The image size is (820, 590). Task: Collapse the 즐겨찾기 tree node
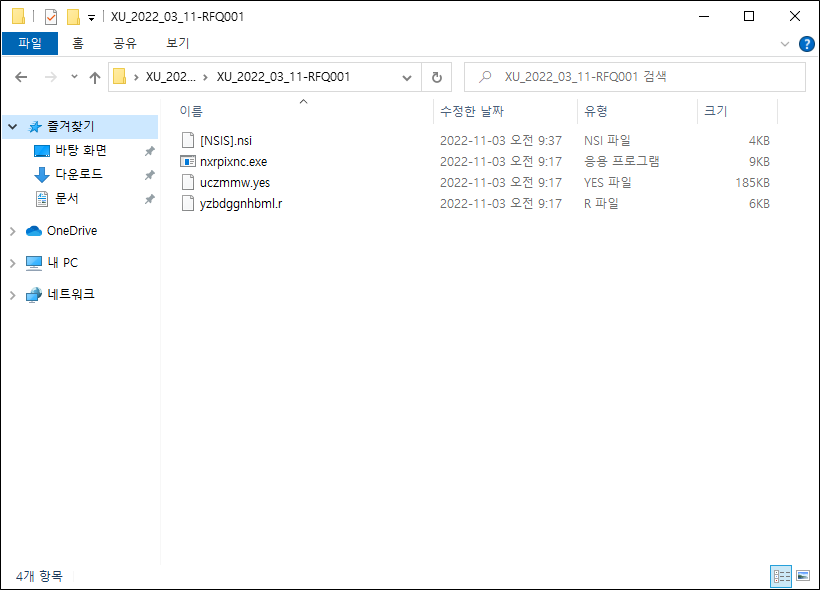click(13, 127)
